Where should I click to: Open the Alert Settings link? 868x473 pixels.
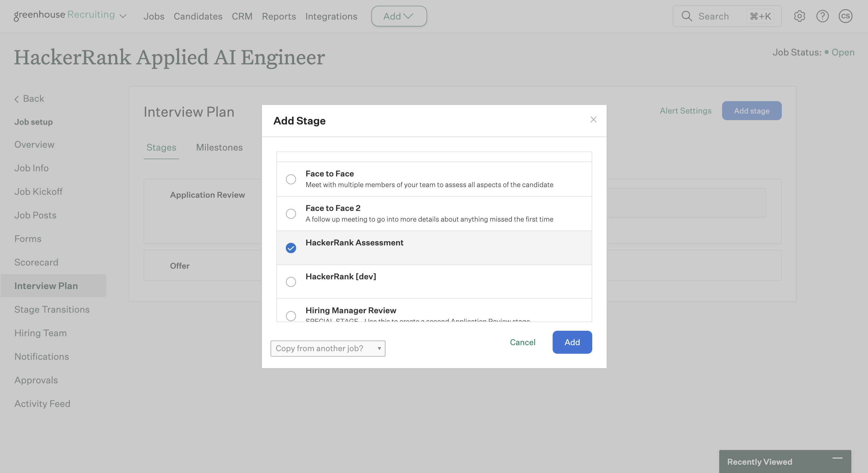[685, 111]
